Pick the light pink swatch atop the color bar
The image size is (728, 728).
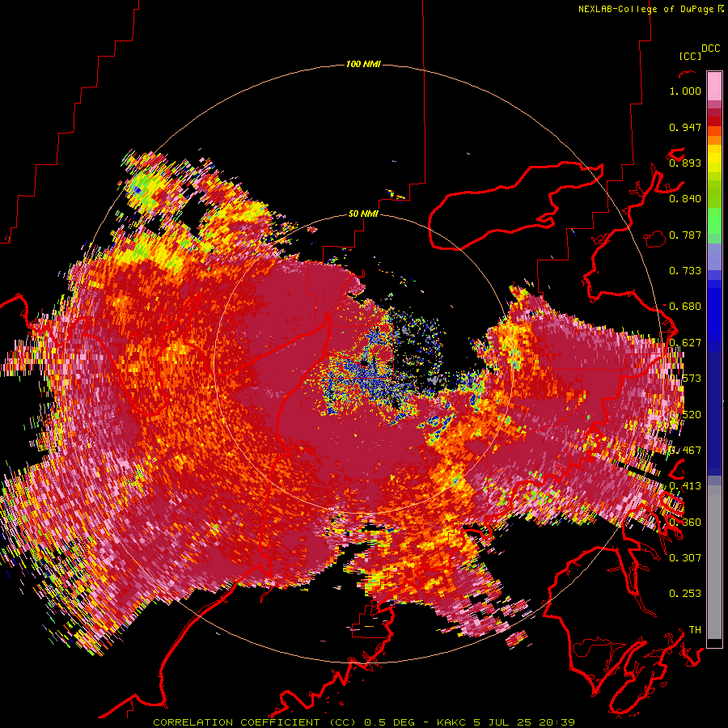click(714, 86)
